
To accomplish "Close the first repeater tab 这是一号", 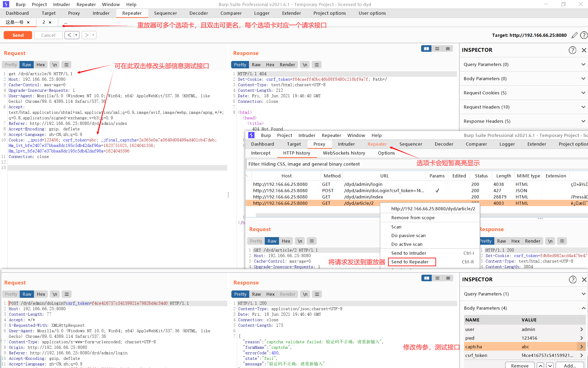I will 28,22.
